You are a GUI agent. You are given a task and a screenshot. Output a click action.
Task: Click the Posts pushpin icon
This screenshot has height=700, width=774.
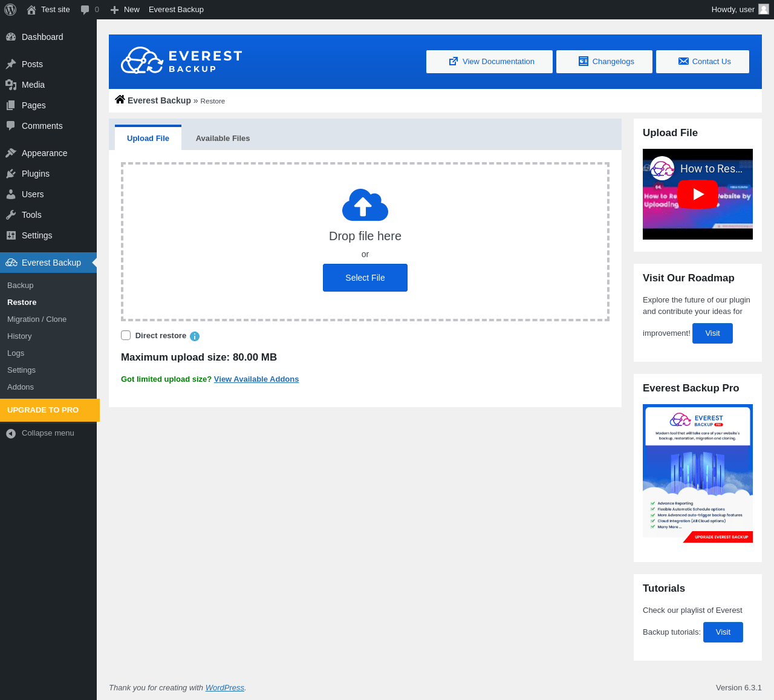click(11, 64)
